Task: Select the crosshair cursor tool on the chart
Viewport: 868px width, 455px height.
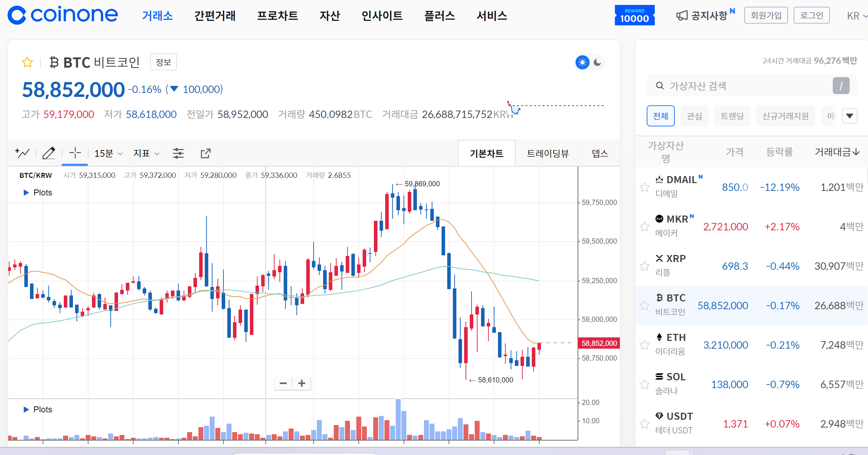Action: click(74, 153)
